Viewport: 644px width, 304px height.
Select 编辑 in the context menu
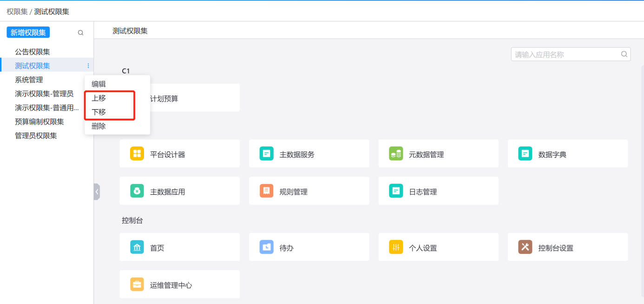(x=99, y=84)
